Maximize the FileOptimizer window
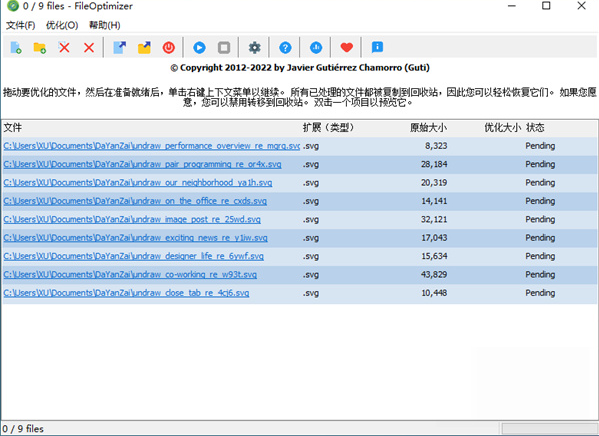The image size is (599, 436). click(x=546, y=6)
